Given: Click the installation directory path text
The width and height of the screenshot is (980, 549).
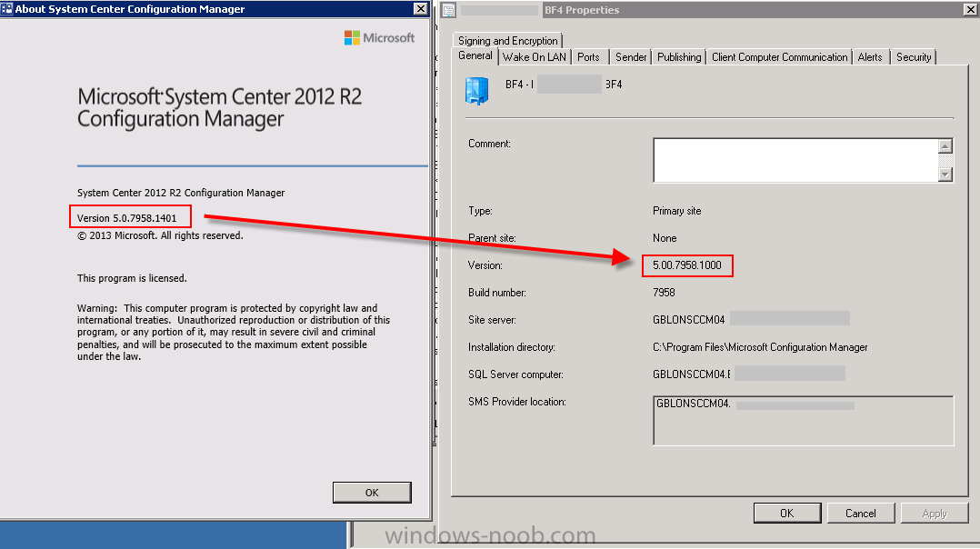Looking at the screenshot, I should pos(760,346).
